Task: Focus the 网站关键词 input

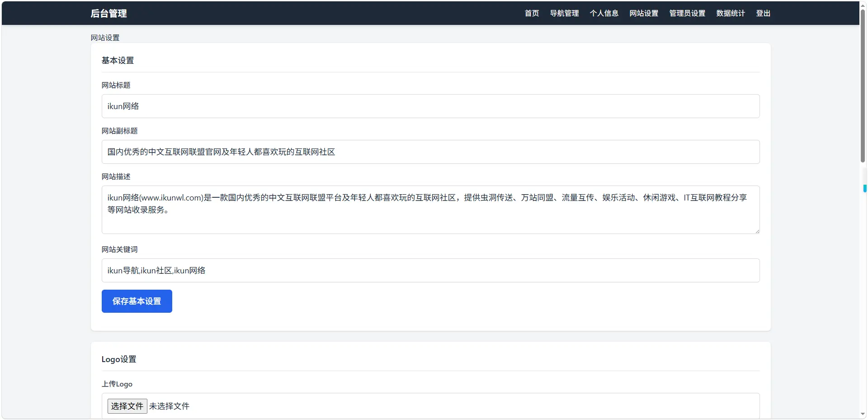Action: coord(430,271)
